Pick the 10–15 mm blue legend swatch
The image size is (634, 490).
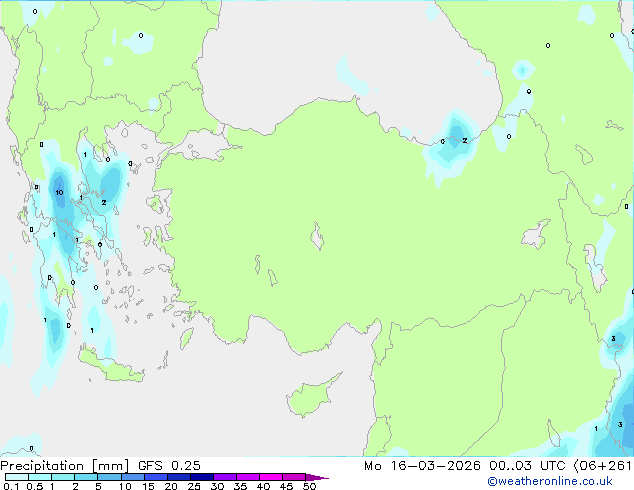[x=132, y=477]
